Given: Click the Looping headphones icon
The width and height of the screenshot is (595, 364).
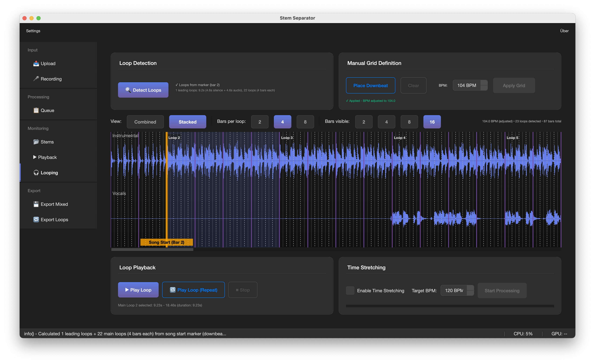Looking at the screenshot, I should coord(36,173).
